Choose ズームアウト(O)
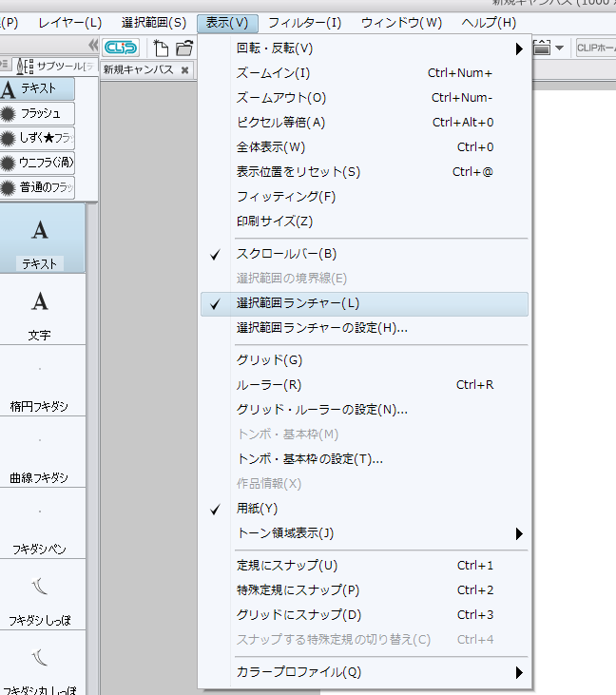Screen dimensions: 616x695 tap(364, 98)
